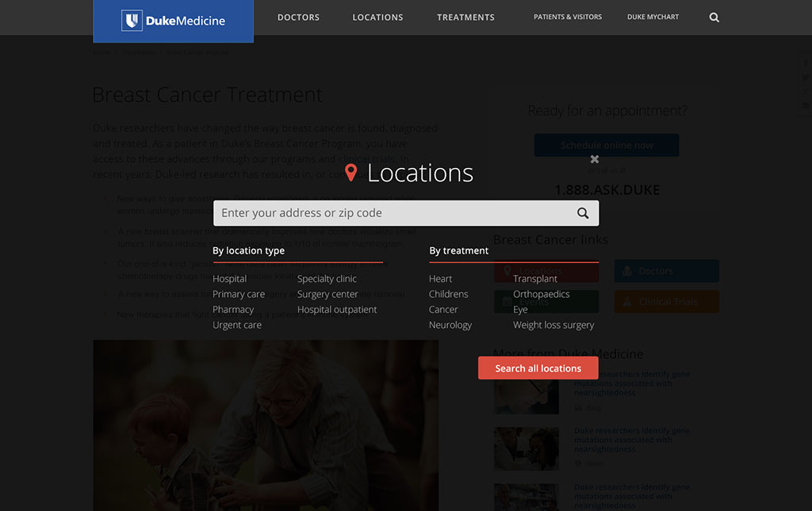
Task: Choose Primary care location type
Action: coord(239,294)
